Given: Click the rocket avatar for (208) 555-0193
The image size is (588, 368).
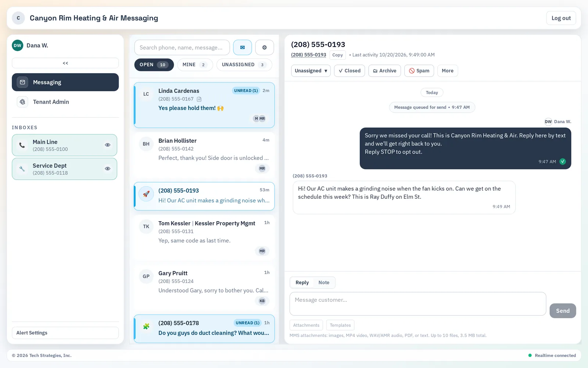Looking at the screenshot, I should 146,194.
